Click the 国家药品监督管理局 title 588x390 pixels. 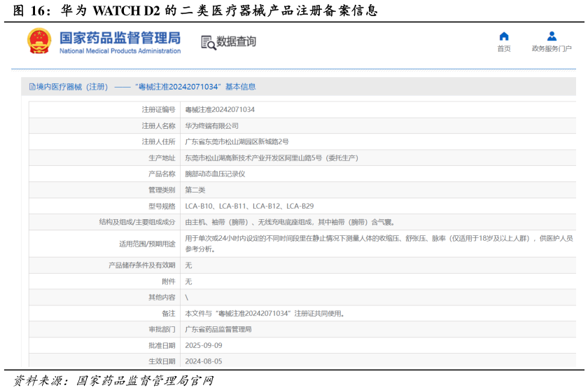click(x=120, y=38)
